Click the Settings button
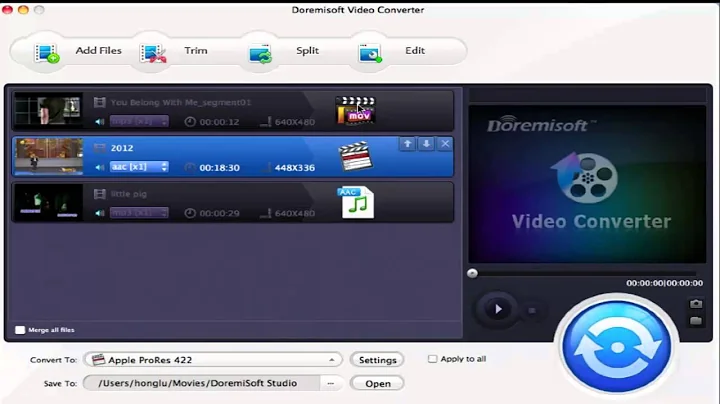 [x=377, y=360]
